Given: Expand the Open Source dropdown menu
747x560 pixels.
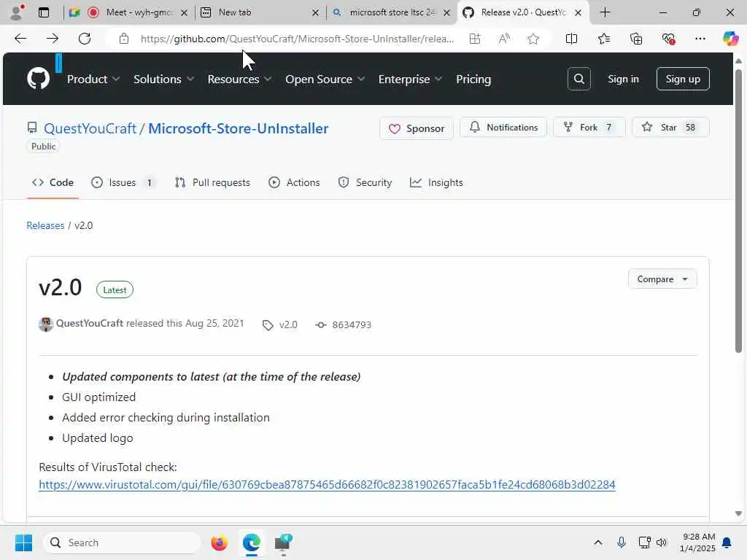Looking at the screenshot, I should click(325, 79).
